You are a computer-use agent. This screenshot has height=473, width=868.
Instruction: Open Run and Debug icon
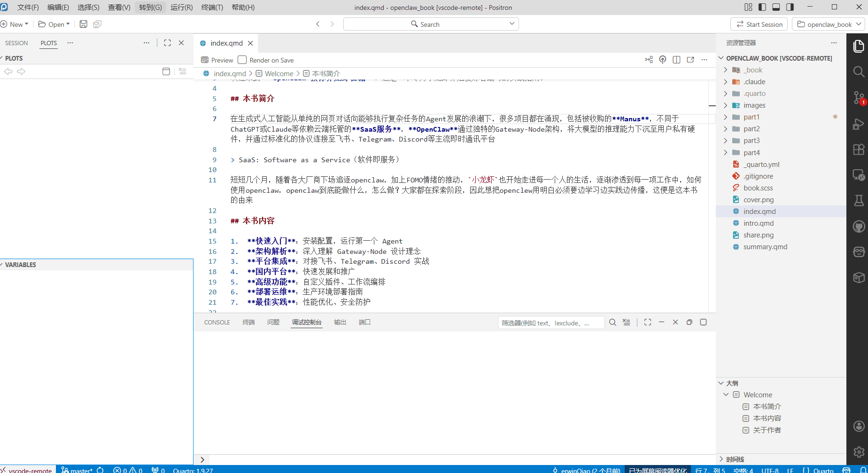click(x=859, y=124)
